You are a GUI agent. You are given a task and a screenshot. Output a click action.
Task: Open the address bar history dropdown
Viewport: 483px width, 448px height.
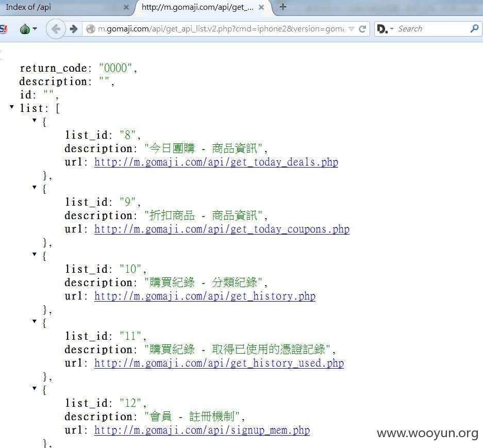pos(351,29)
